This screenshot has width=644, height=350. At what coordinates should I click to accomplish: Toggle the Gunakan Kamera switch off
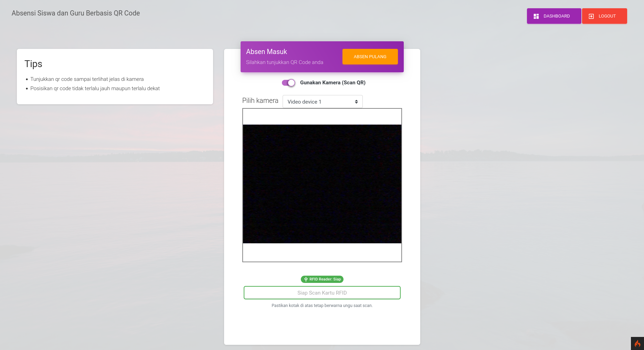(x=288, y=83)
